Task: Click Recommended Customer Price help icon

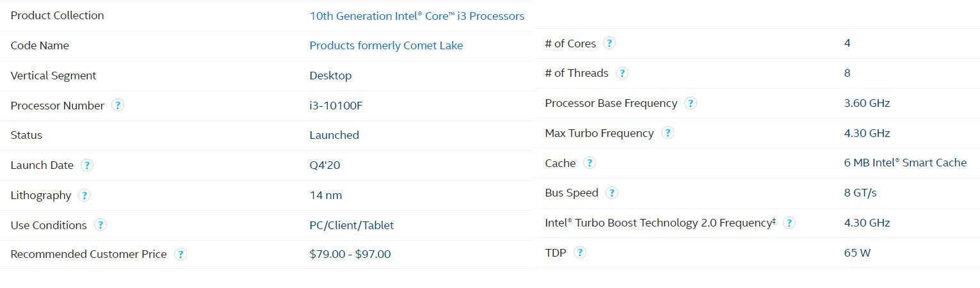Action: click(181, 254)
